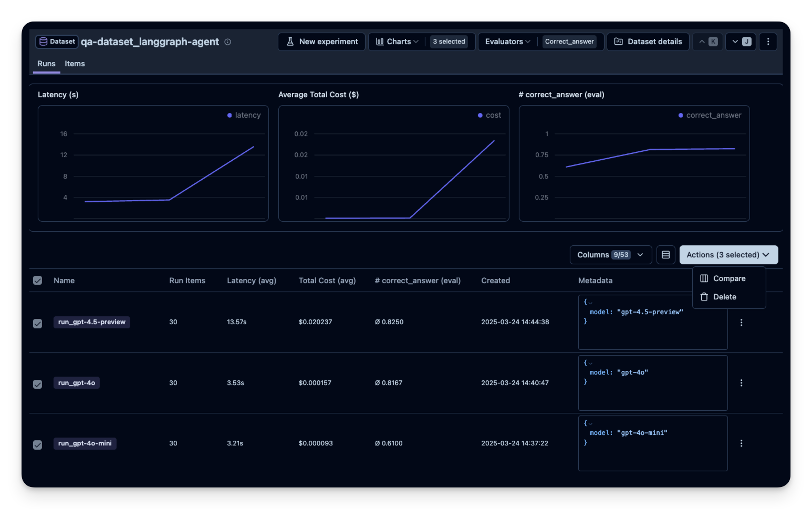Click the New experiment button
Screen dimensions: 812x509
coord(321,41)
